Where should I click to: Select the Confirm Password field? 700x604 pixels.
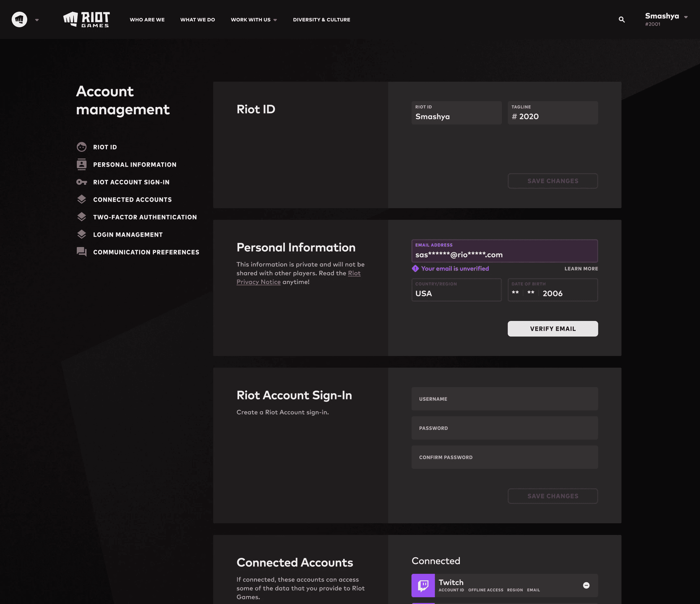click(505, 457)
